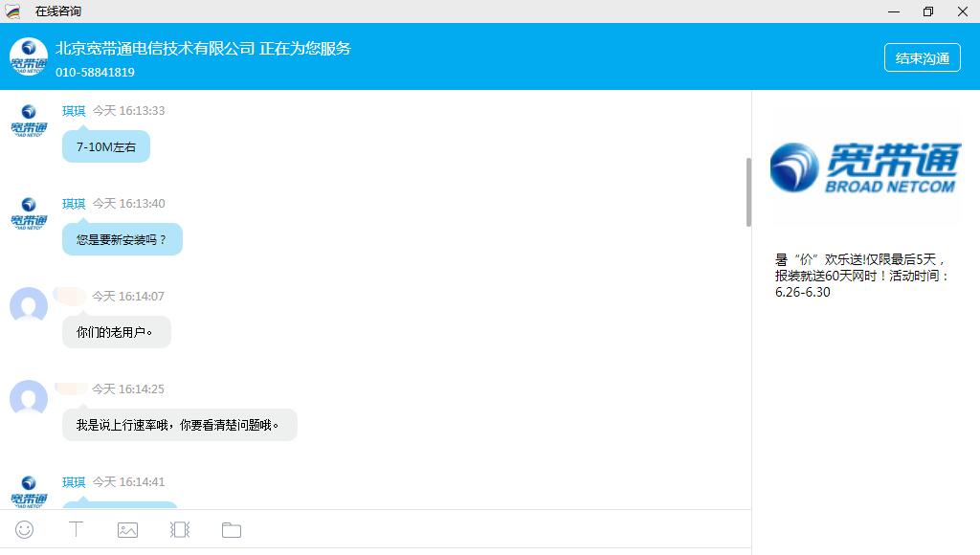
Task: Click the window shake icon
Action: [179, 529]
